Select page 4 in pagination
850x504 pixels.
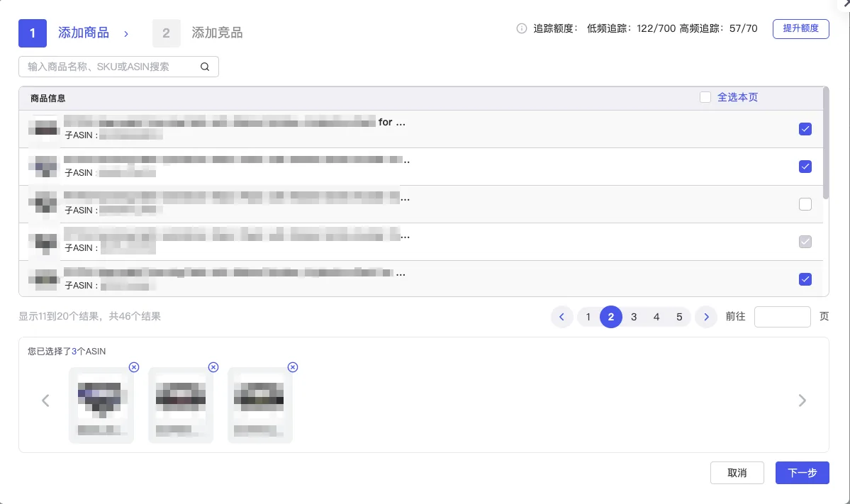click(656, 317)
